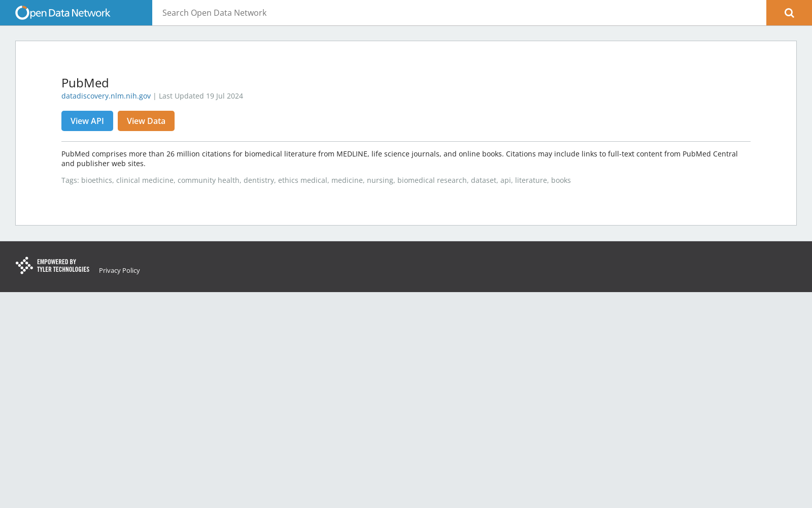
Task: Select the literature tag
Action: pos(531,180)
